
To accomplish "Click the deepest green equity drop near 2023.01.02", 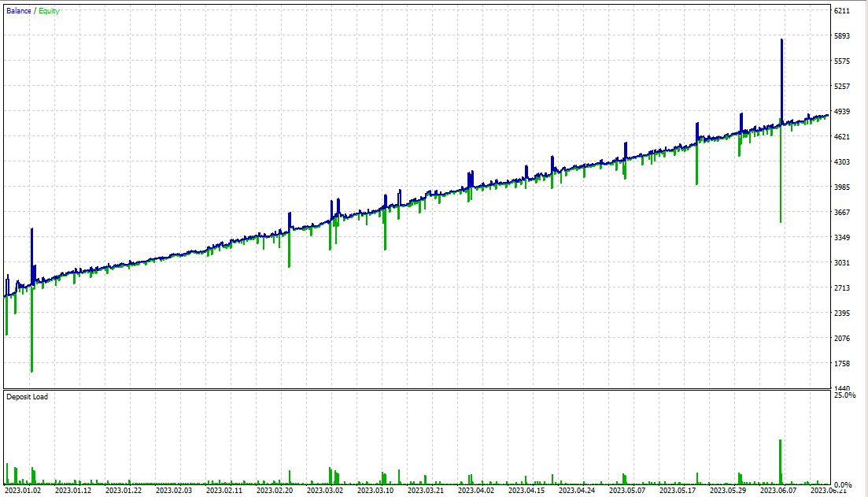I will (x=31, y=330).
